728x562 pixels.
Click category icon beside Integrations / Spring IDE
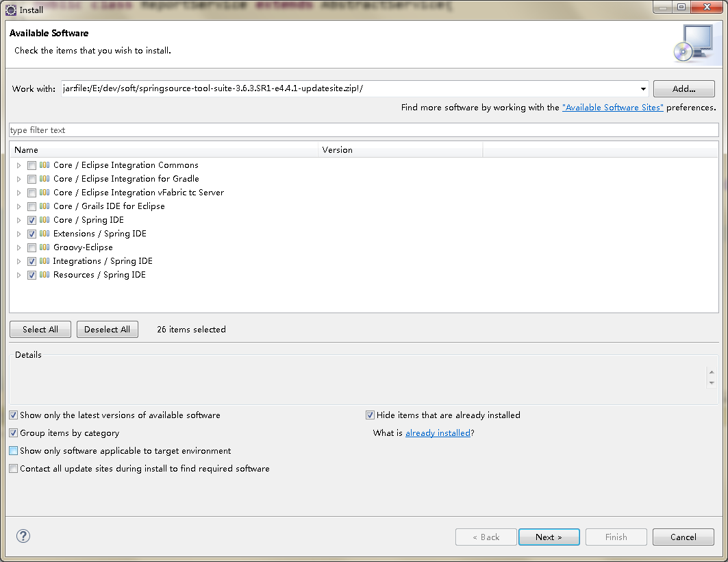pyautogui.click(x=45, y=261)
